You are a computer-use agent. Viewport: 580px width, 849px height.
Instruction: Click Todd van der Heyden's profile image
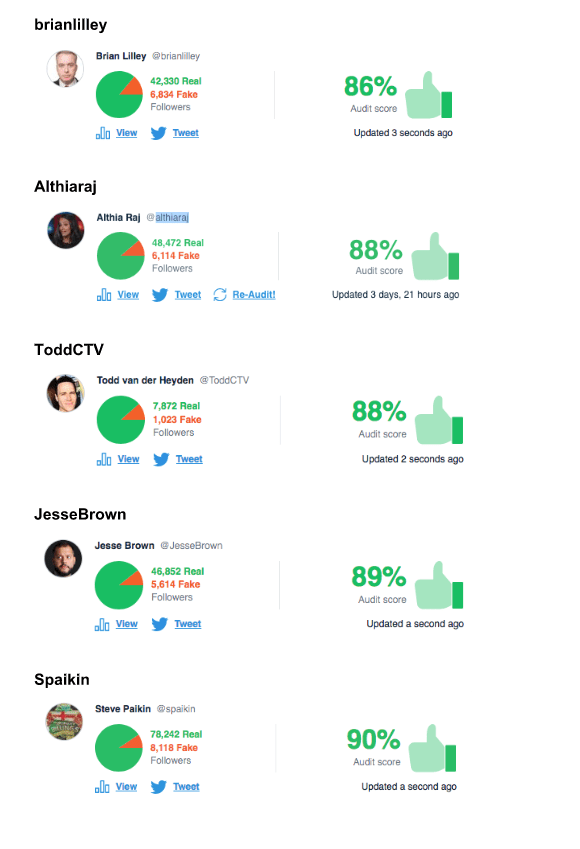65,393
